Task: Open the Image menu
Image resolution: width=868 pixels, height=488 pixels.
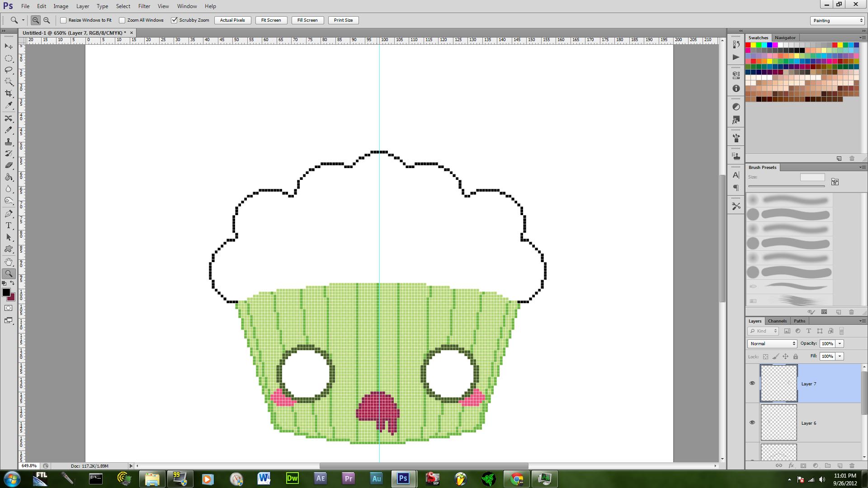Action: (x=61, y=6)
